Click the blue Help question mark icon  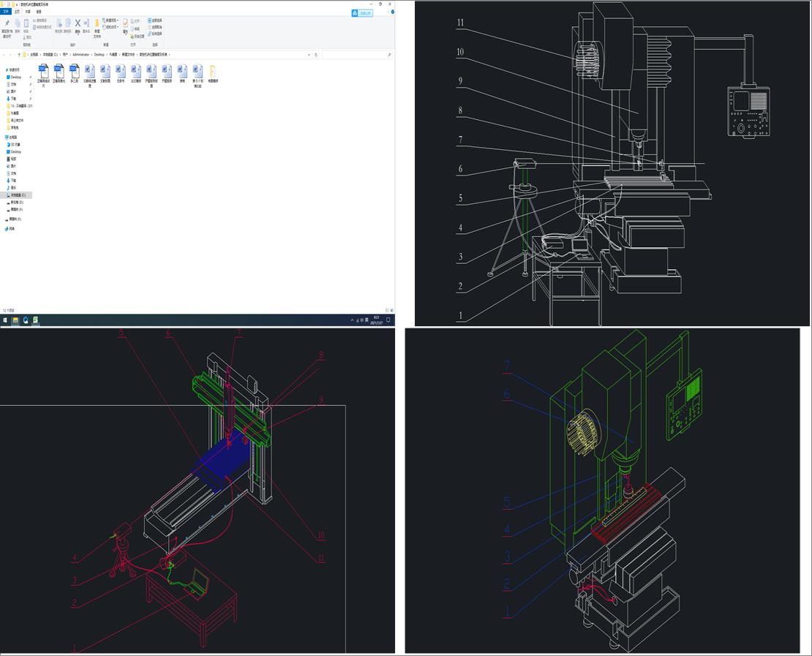[391, 12]
